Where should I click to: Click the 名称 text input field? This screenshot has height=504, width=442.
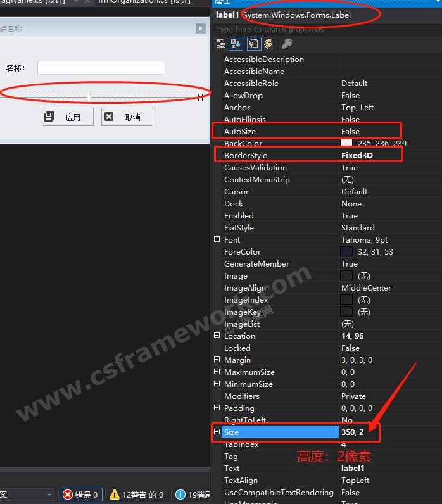(x=101, y=68)
